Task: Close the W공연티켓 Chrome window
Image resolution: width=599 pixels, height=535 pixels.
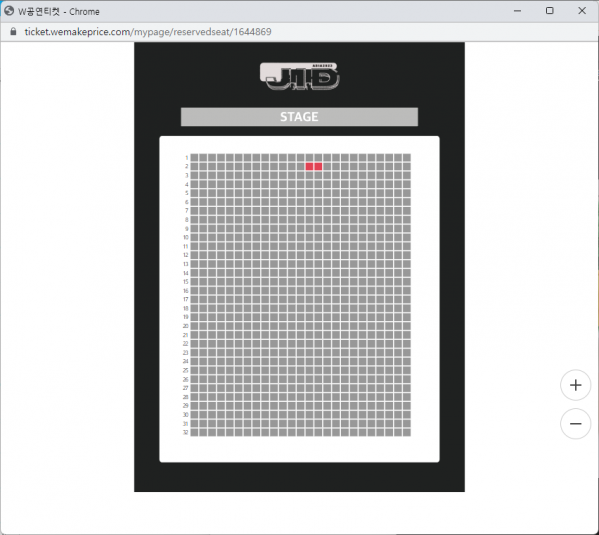Action: pyautogui.click(x=582, y=11)
